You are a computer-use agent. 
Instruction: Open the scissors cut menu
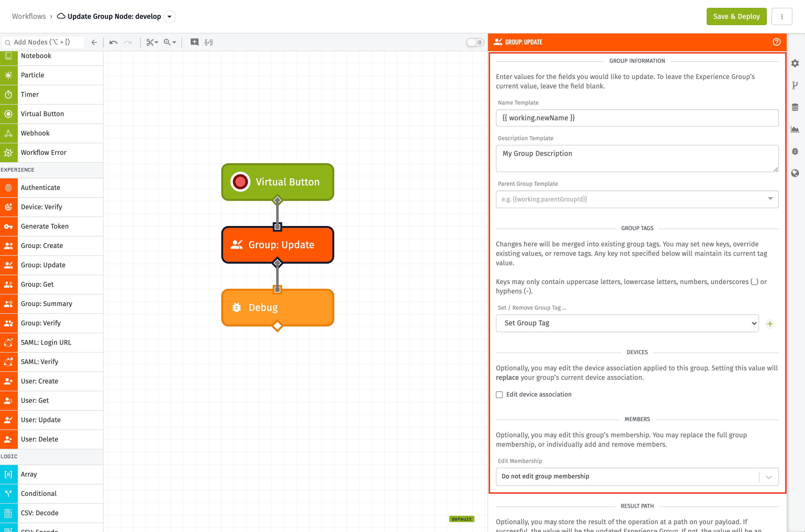[x=152, y=42]
